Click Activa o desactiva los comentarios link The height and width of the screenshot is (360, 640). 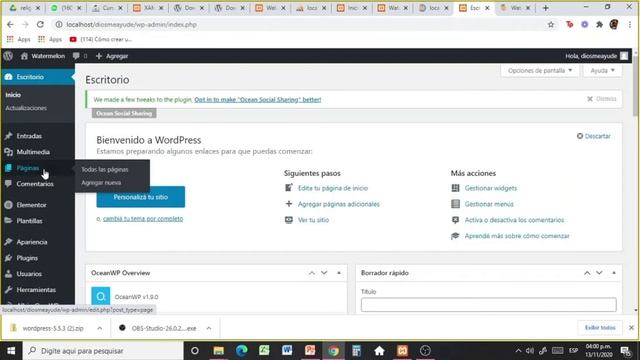[x=514, y=220]
